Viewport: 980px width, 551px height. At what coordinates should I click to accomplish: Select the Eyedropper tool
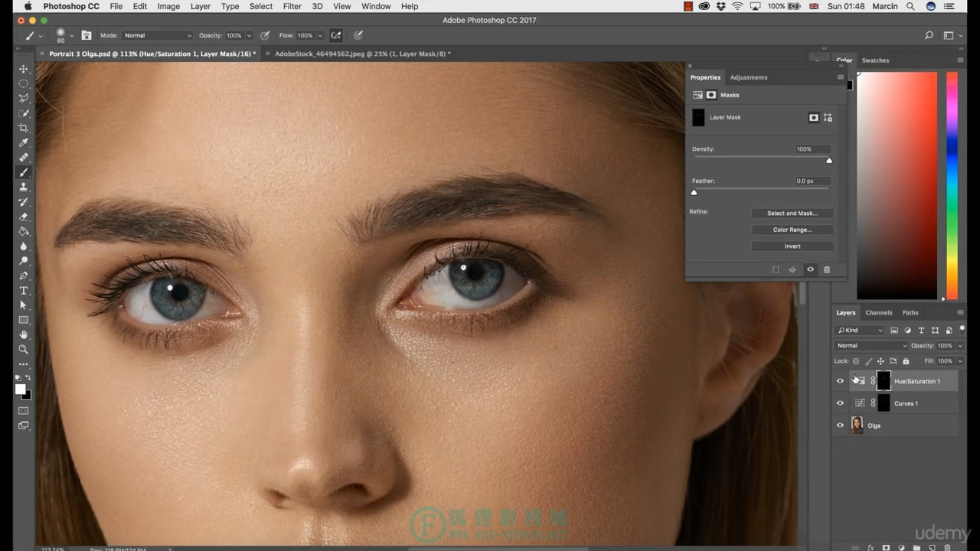coord(24,143)
